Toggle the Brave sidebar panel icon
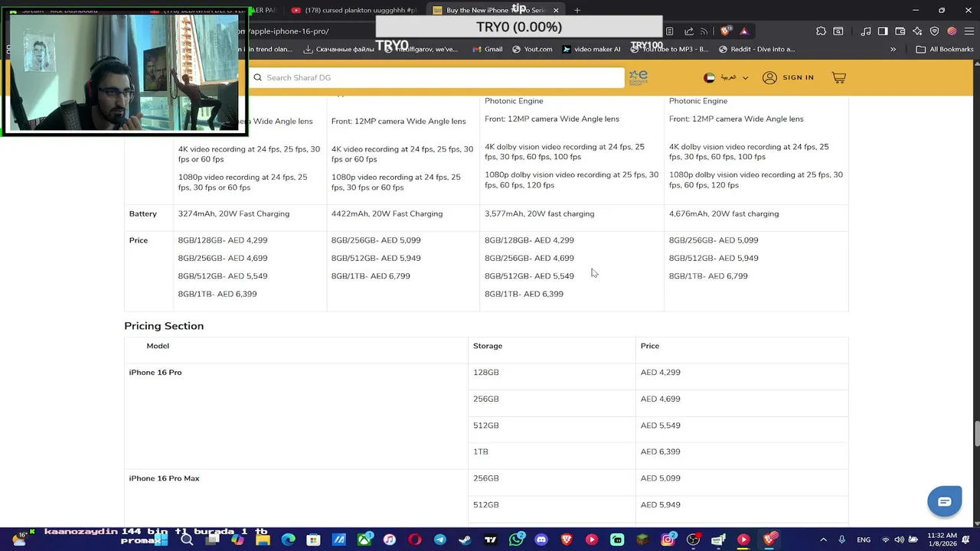 pos(883,31)
